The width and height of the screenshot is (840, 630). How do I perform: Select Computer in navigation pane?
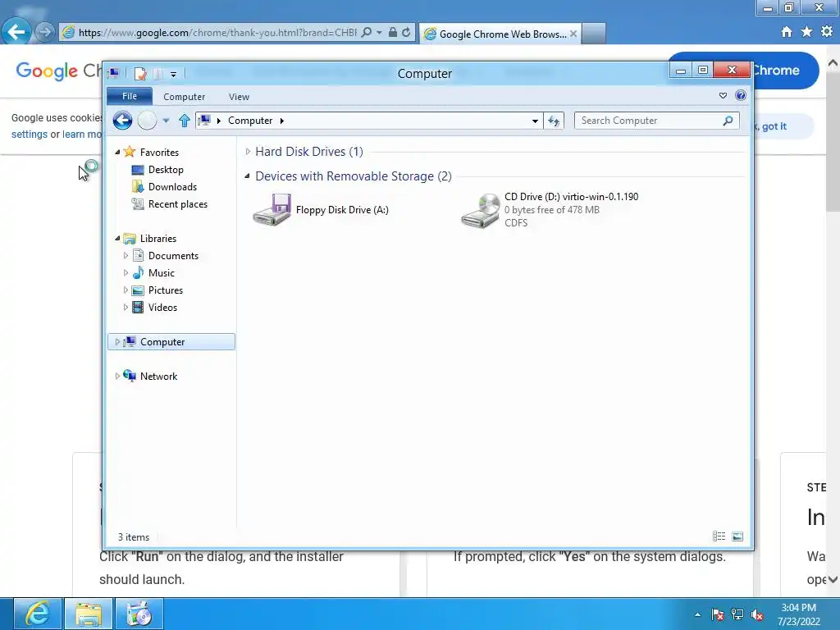pos(171,342)
